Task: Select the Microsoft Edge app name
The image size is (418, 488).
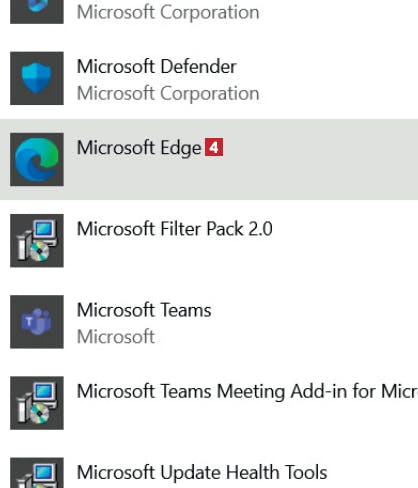Action: click(x=139, y=148)
